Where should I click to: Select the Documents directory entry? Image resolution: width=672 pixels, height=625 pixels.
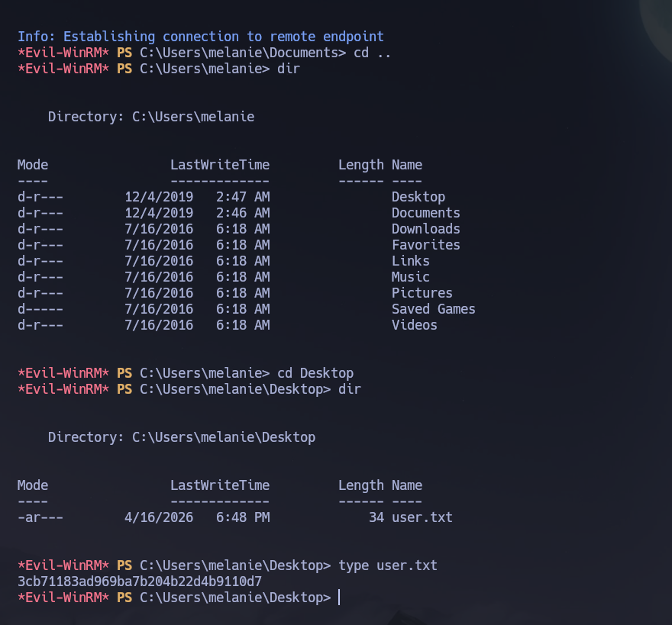425,212
